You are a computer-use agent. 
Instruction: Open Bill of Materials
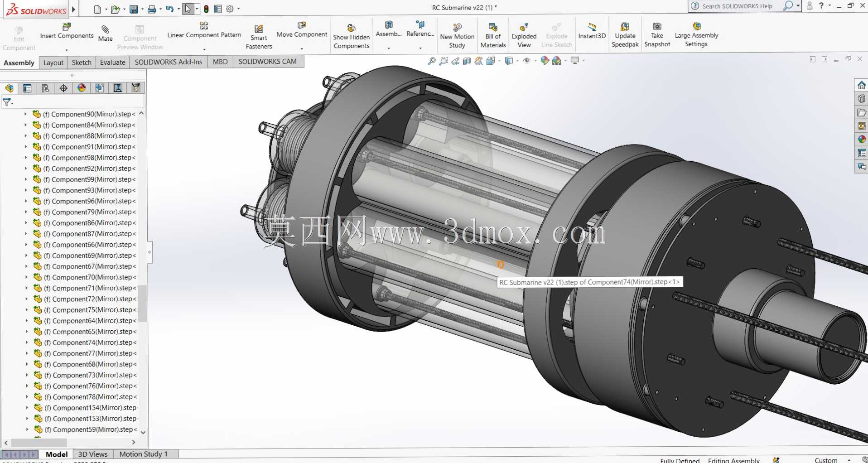(493, 36)
